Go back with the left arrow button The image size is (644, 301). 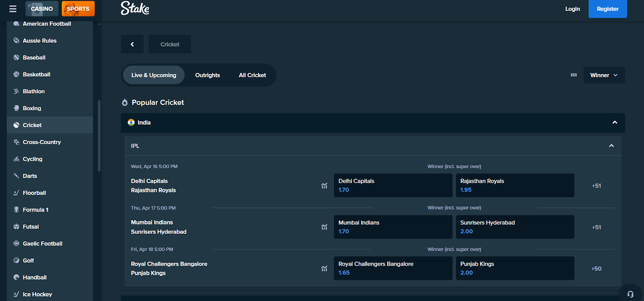pos(132,44)
